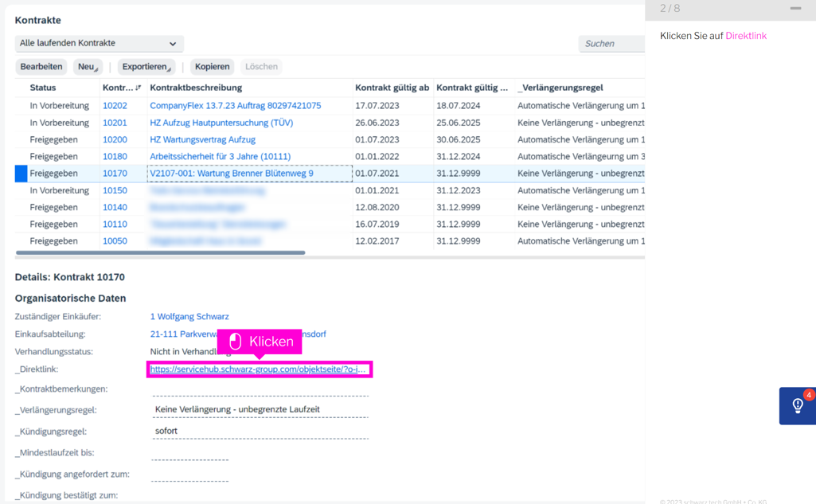
Task: Open contract number 10202
Action: click(115, 106)
